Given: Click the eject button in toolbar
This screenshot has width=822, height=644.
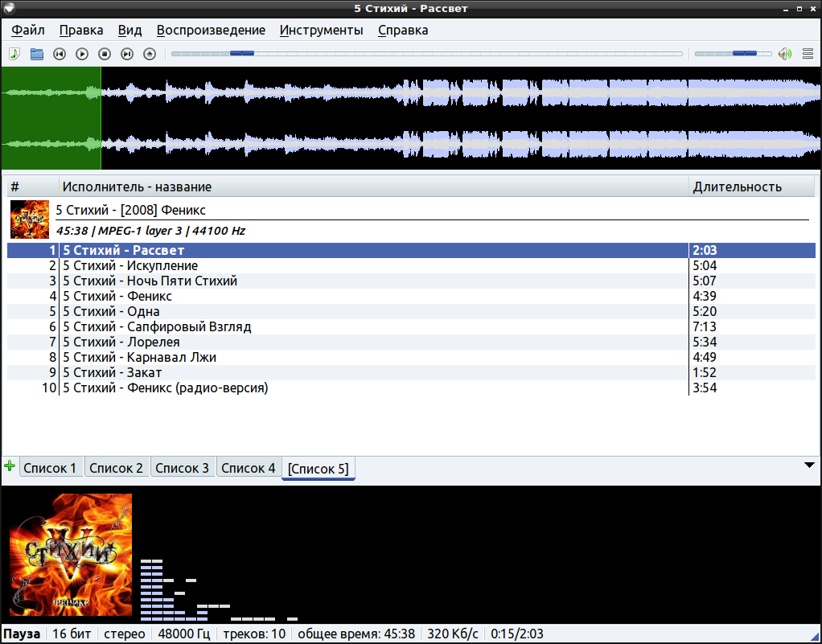Looking at the screenshot, I should pyautogui.click(x=150, y=54).
